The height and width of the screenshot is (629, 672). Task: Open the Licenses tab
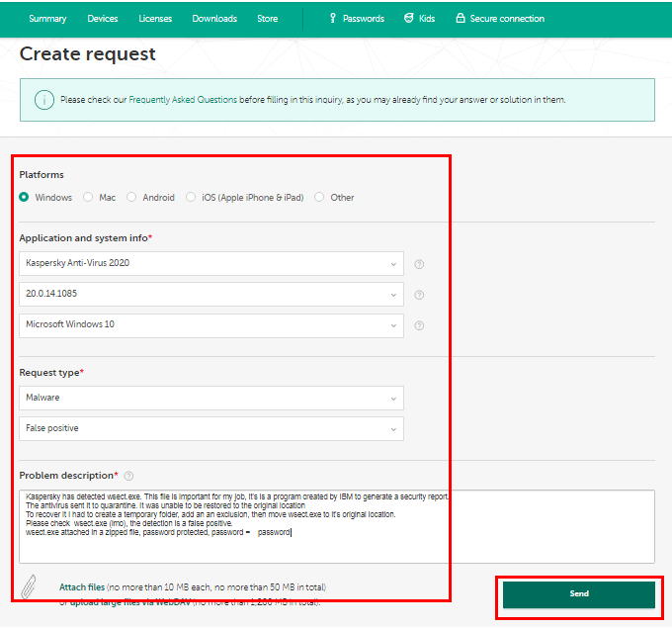point(155,19)
